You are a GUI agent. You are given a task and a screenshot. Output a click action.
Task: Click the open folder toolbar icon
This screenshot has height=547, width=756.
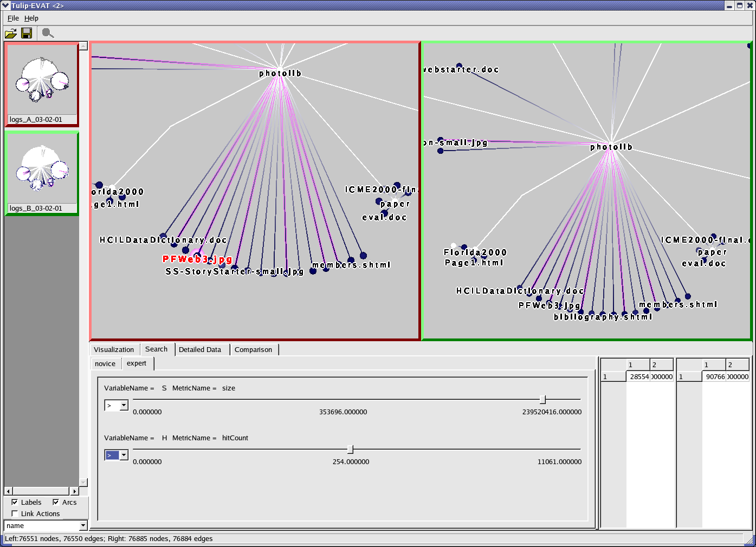pyautogui.click(x=10, y=34)
